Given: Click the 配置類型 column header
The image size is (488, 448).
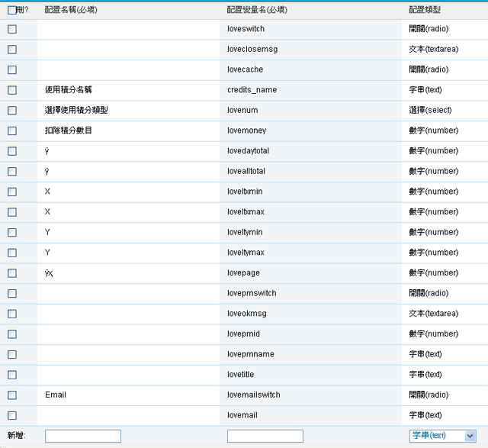Looking at the screenshot, I should pyautogui.click(x=425, y=10).
